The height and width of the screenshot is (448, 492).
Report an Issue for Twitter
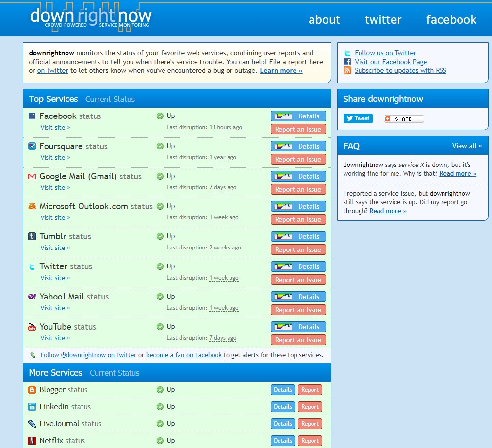pos(298,280)
